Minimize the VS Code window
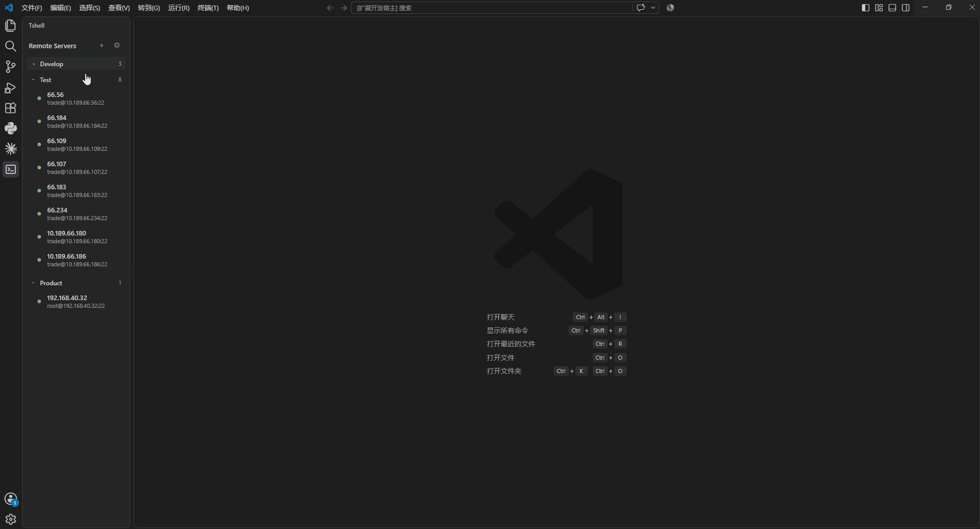 point(925,8)
